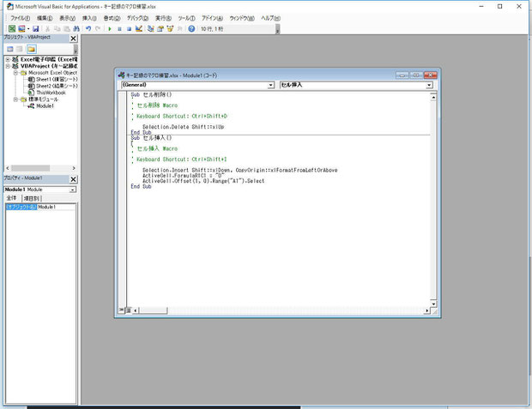Run the macro with green play icon
Viewport: 532px width, 409px height.
[x=110, y=29]
